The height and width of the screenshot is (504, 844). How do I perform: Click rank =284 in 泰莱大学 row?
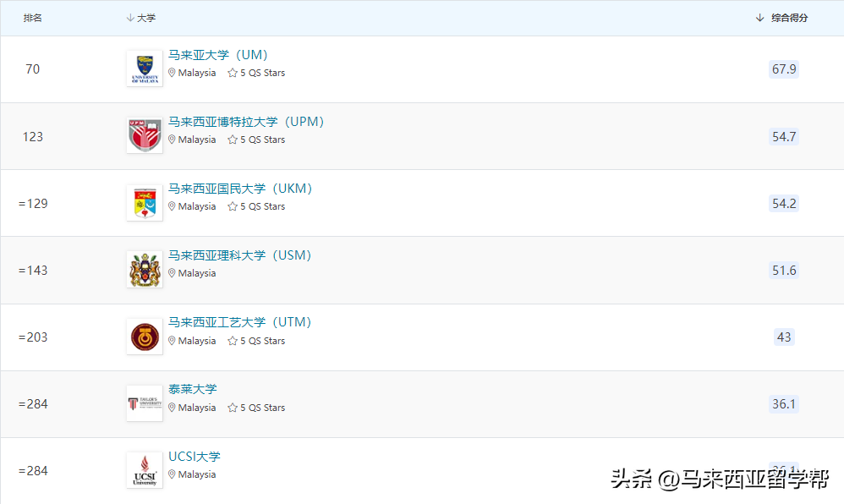pos(33,404)
